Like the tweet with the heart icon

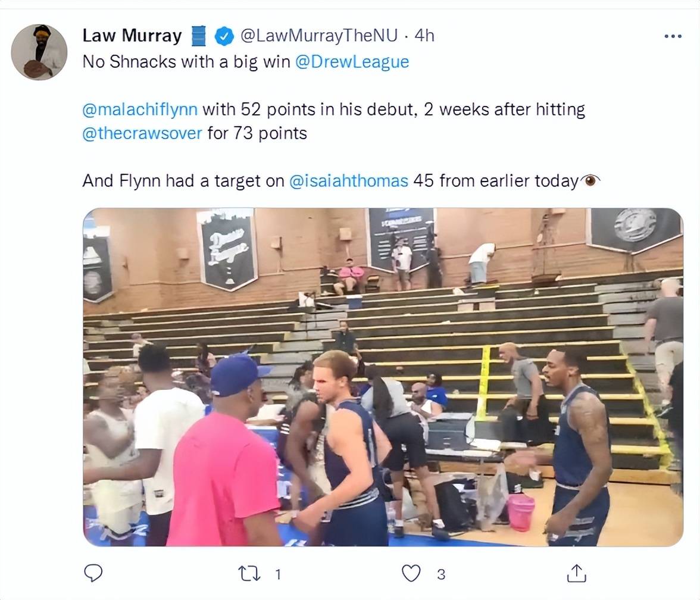click(x=411, y=574)
